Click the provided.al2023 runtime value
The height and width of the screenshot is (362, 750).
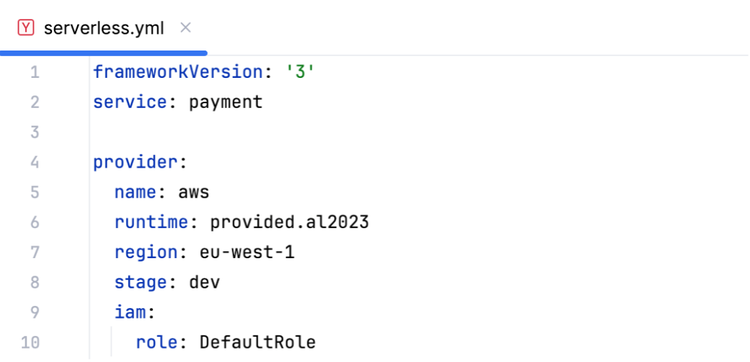pos(289,222)
